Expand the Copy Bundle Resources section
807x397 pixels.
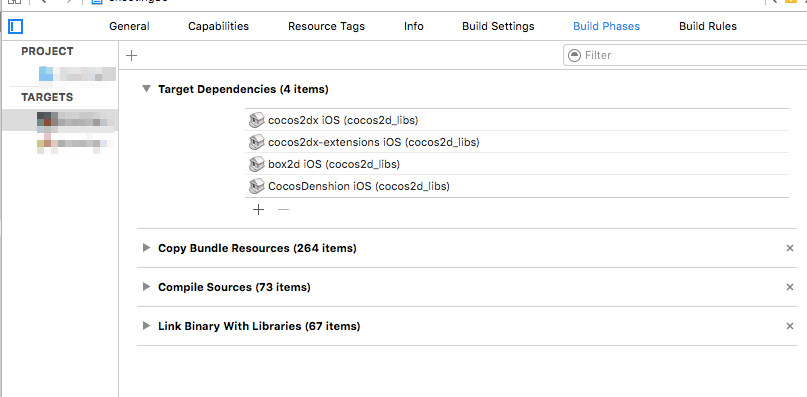[147, 248]
